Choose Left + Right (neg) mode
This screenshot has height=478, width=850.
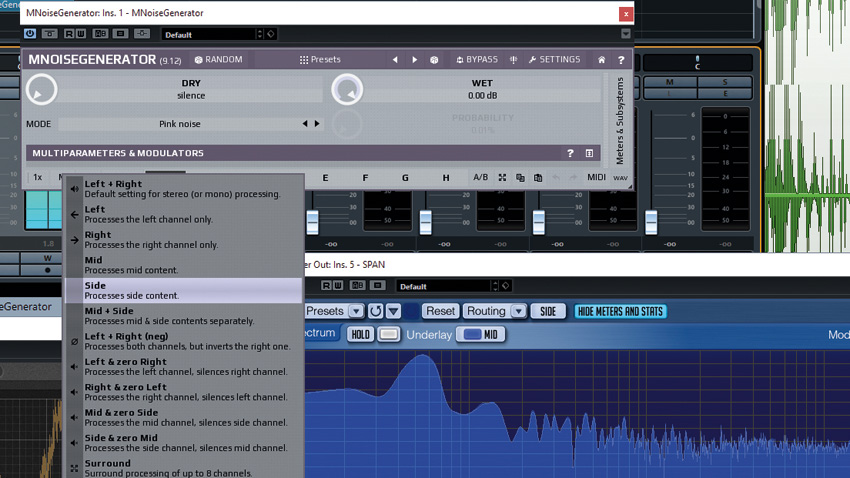point(184,341)
